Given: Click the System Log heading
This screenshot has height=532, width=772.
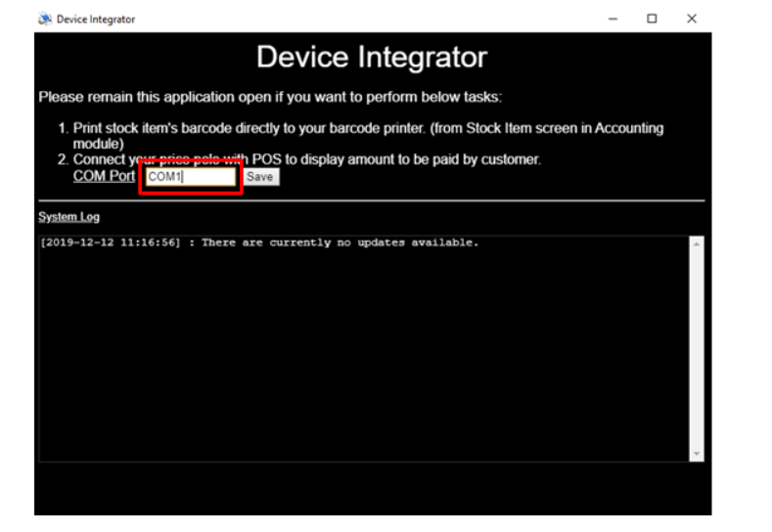Looking at the screenshot, I should (x=68, y=217).
